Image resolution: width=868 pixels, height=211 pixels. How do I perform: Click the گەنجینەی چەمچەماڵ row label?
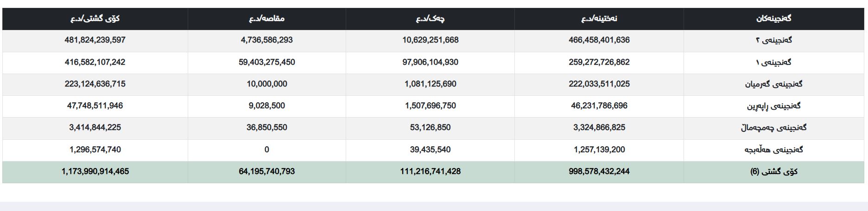click(x=773, y=128)
